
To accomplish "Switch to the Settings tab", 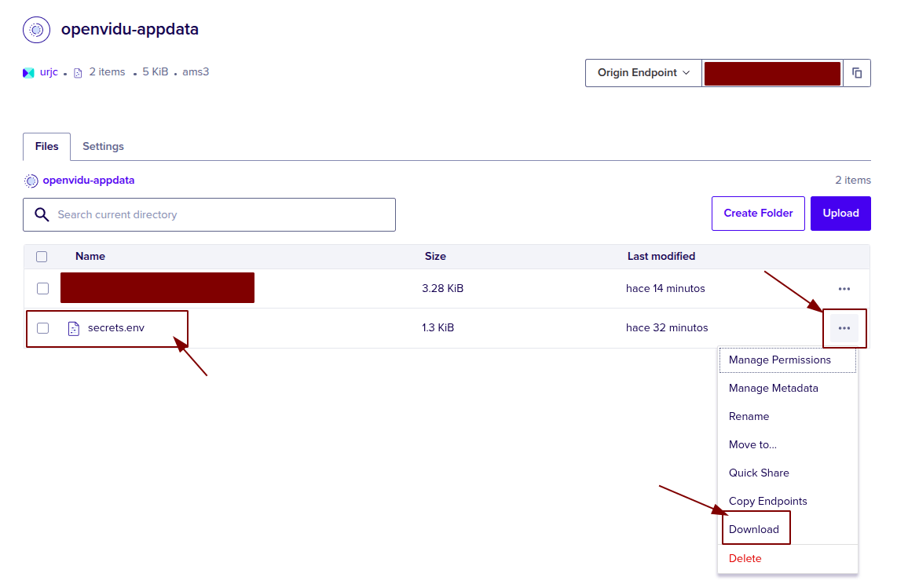I will 103,147.
